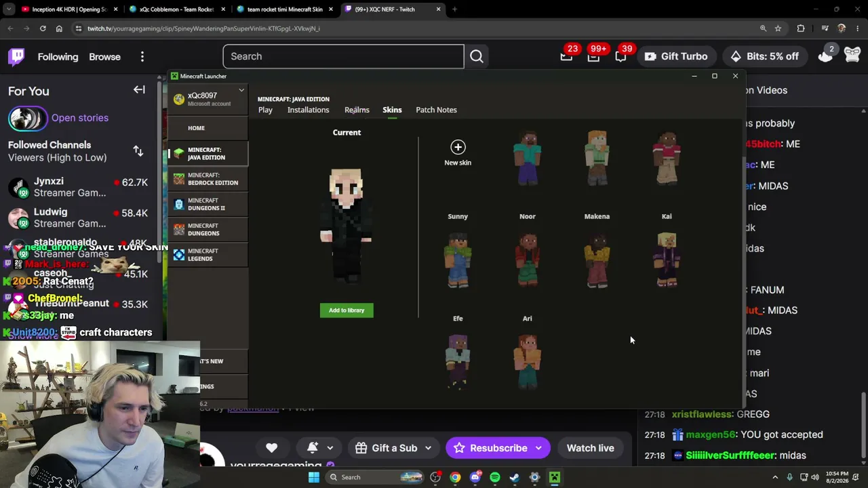Screen dimensions: 868x488
Task: Open Minecraft Legends in launcher sidebar
Action: pos(208,255)
